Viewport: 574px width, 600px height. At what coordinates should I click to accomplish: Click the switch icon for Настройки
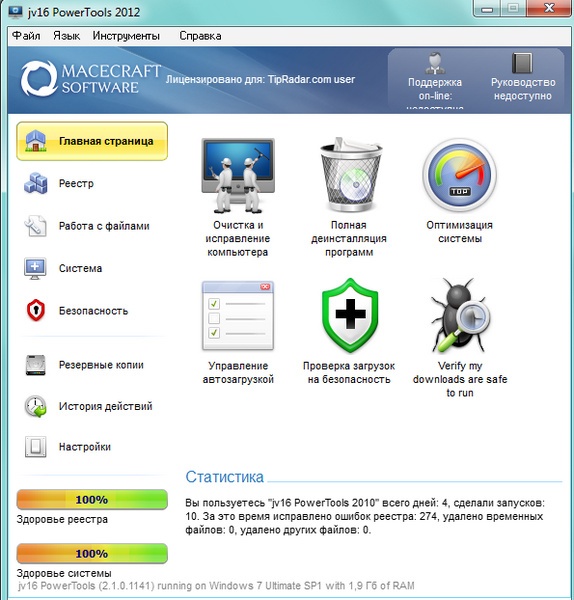click(x=36, y=447)
